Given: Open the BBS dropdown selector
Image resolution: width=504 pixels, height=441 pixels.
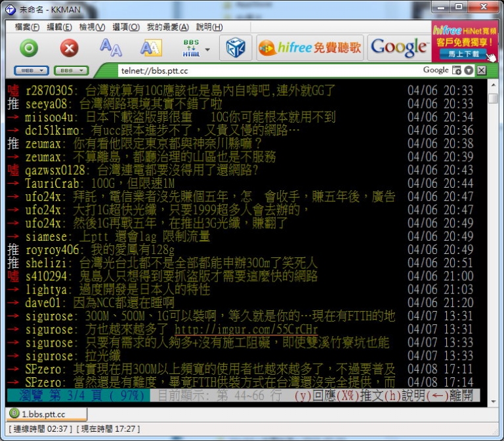Looking at the screenshot, I should click(71, 70).
